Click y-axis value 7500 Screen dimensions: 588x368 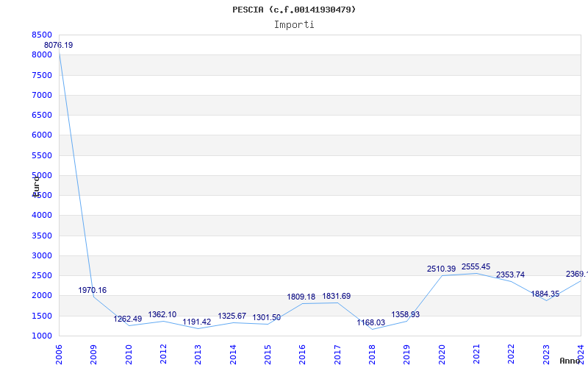(42, 75)
